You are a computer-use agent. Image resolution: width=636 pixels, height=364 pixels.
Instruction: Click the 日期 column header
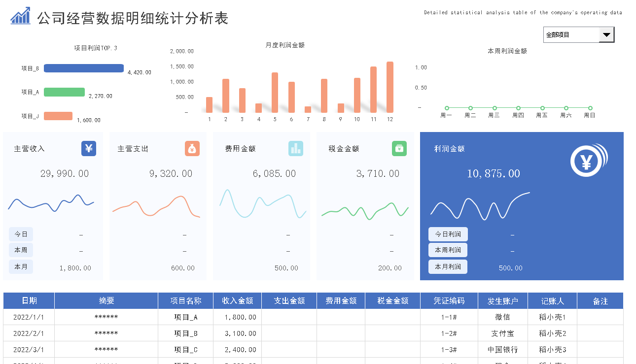click(29, 301)
